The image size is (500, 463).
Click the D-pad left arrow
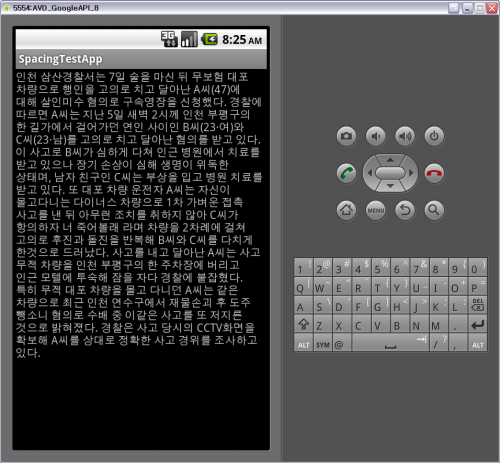coord(369,173)
